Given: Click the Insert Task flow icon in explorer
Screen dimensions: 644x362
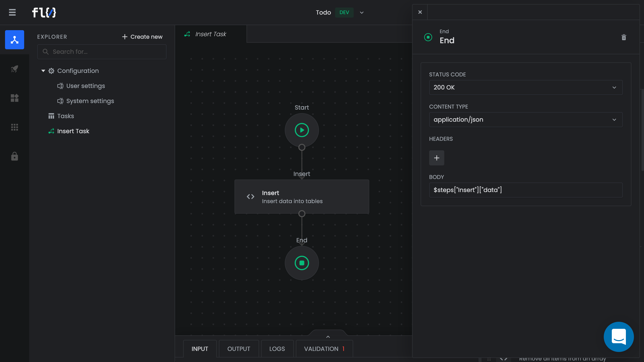Looking at the screenshot, I should point(51,131).
